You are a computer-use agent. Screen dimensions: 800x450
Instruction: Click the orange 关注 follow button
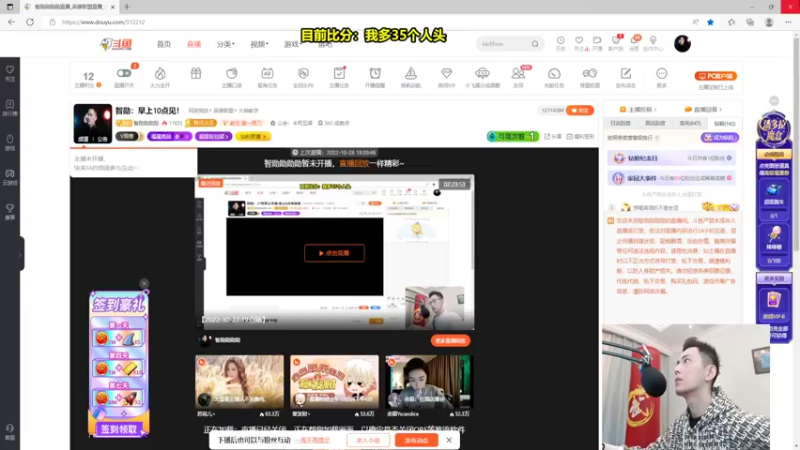point(580,110)
